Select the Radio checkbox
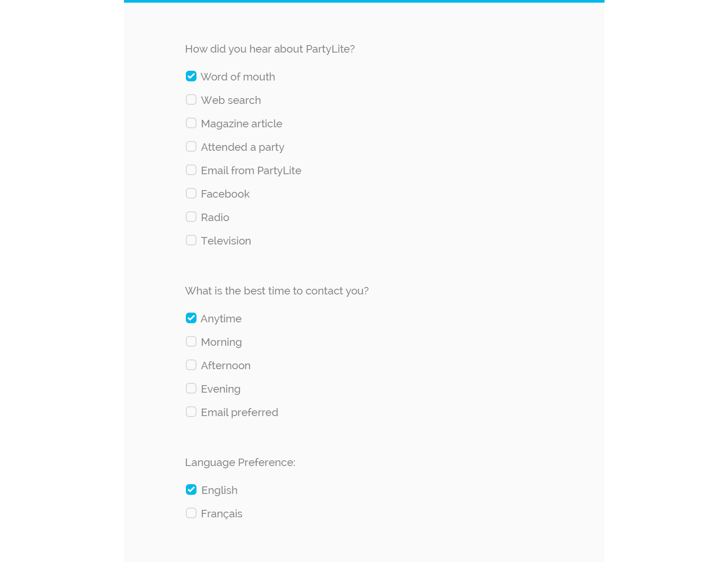This screenshot has width=728, height=562. (191, 217)
